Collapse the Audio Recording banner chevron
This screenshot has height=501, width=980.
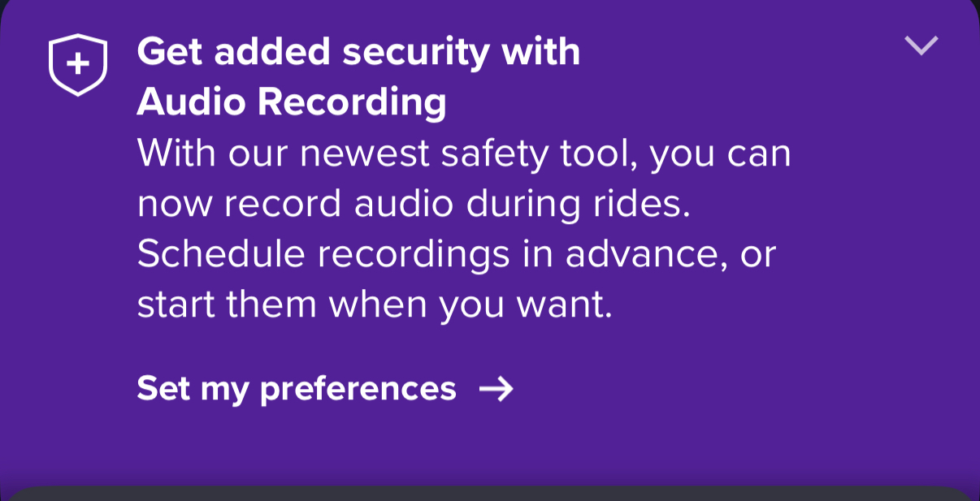(x=921, y=45)
